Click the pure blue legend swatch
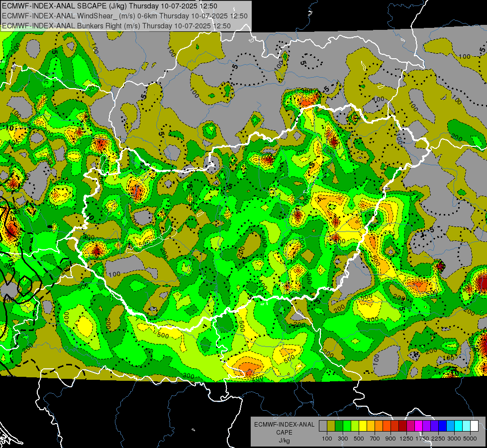The image size is (487, 448). click(x=442, y=426)
